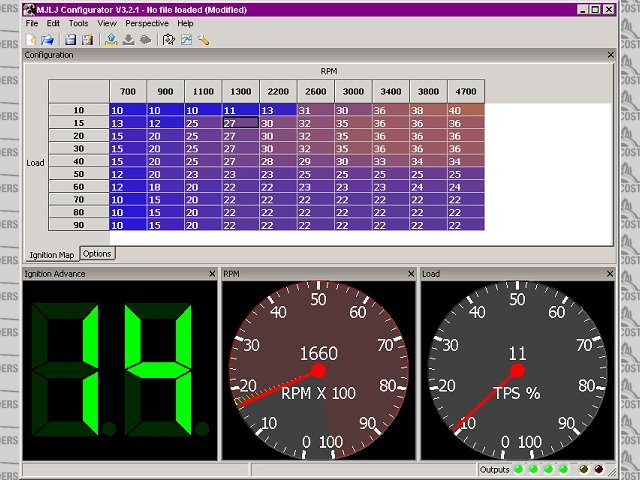Click the graph chart toolbar icon
Image resolution: width=640 pixels, height=480 pixels.
click(186, 39)
